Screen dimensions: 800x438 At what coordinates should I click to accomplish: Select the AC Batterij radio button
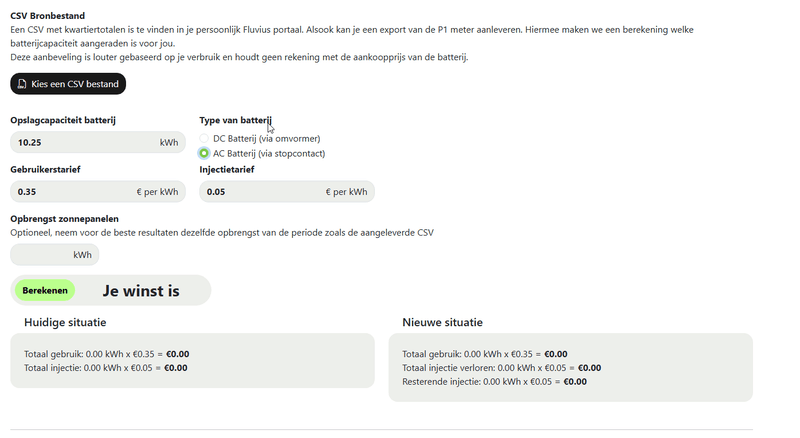204,154
